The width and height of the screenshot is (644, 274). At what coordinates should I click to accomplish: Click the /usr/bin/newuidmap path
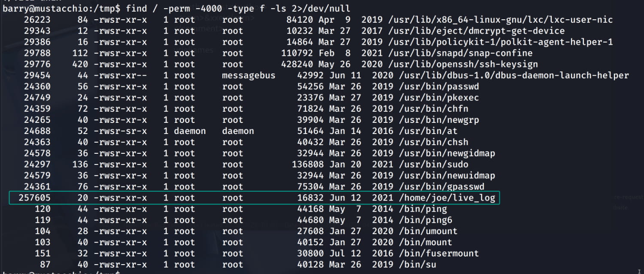[x=447, y=176]
